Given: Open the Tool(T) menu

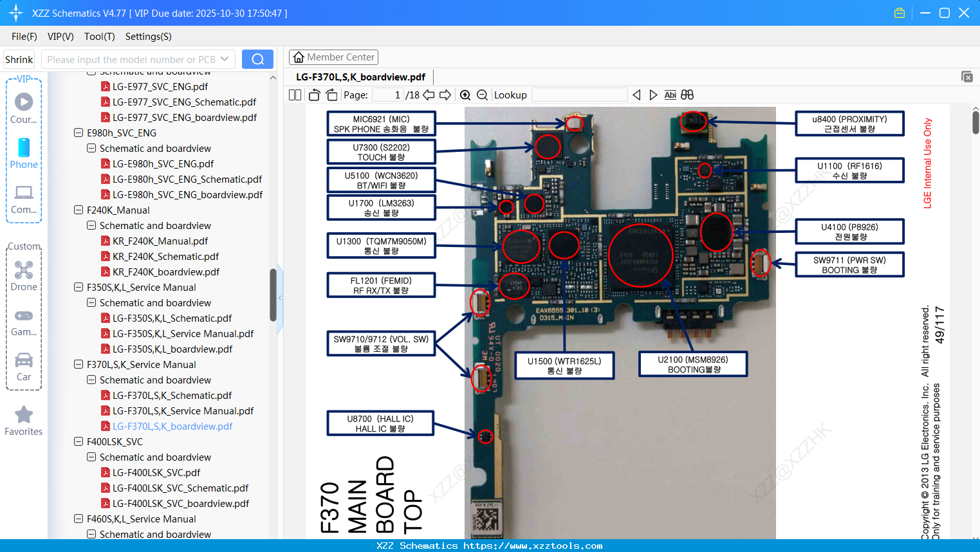Looking at the screenshot, I should 99,37.
